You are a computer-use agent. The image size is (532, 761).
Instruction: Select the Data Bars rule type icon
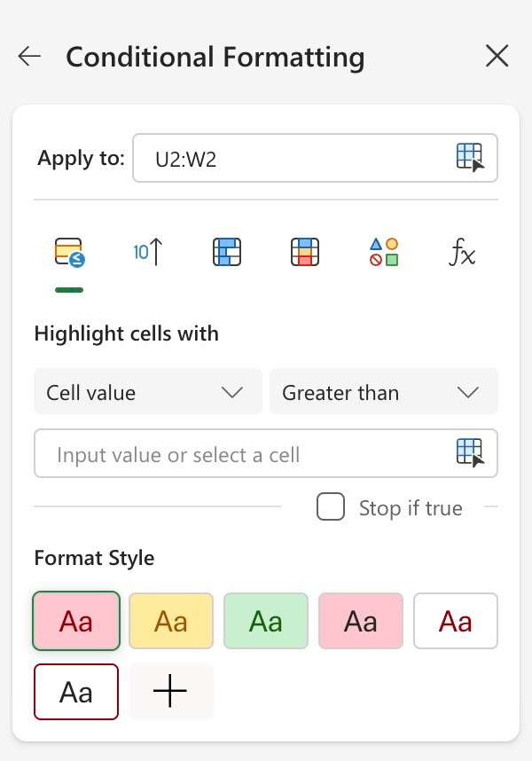coord(226,252)
